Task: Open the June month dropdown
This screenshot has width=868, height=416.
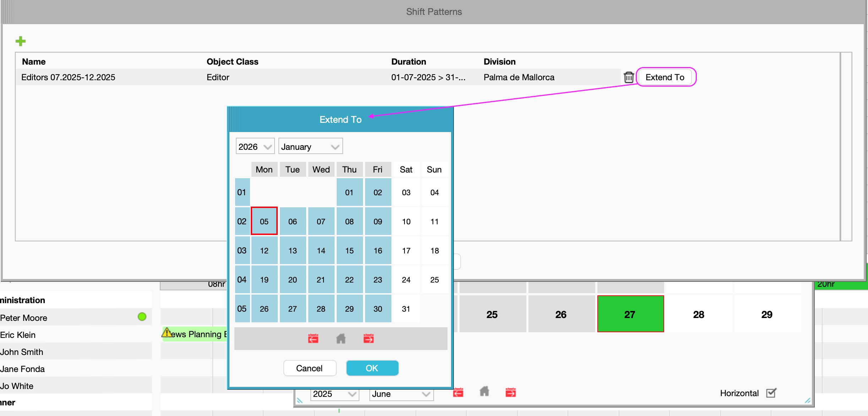Action: 401,394
